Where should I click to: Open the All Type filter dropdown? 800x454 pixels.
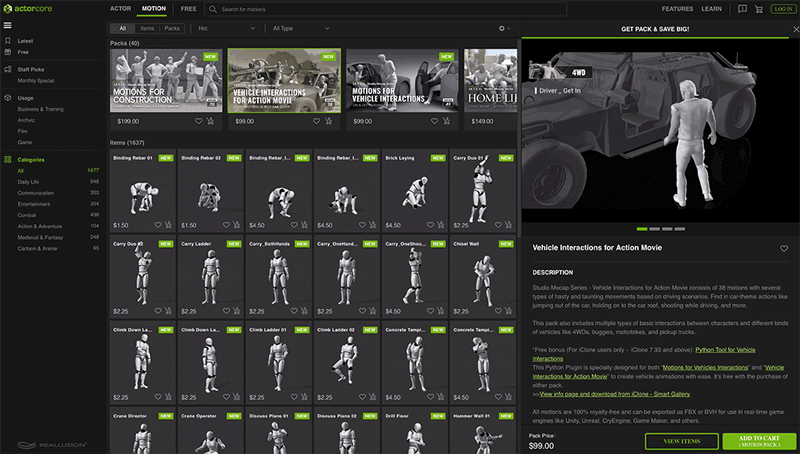click(301, 29)
